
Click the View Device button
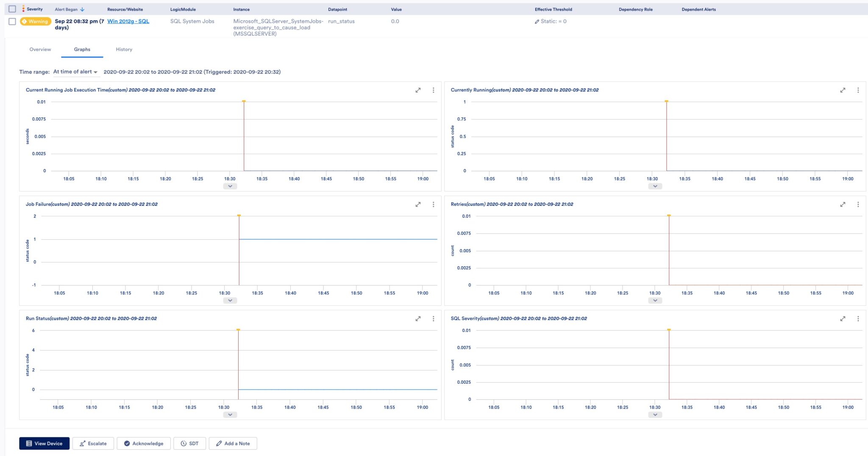[x=44, y=443]
